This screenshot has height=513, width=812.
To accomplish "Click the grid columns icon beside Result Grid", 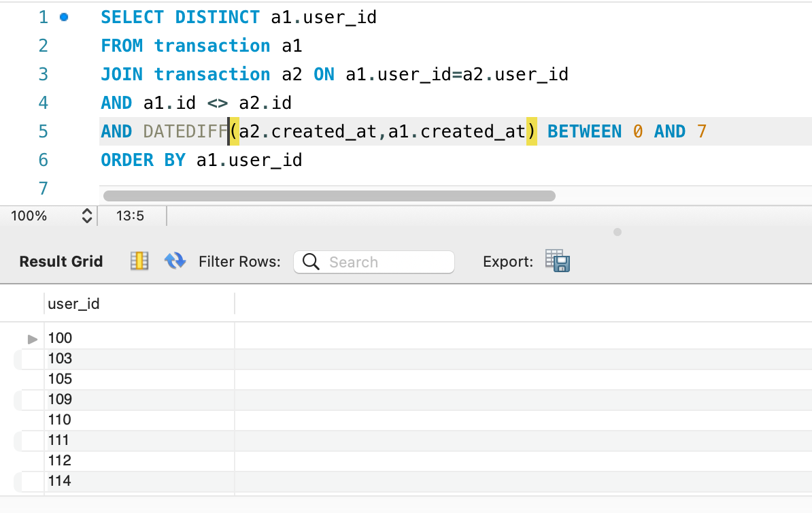I will click(139, 261).
